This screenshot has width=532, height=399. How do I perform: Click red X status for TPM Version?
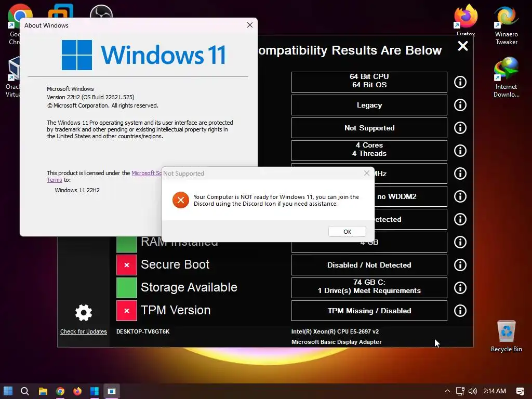pyautogui.click(x=127, y=311)
